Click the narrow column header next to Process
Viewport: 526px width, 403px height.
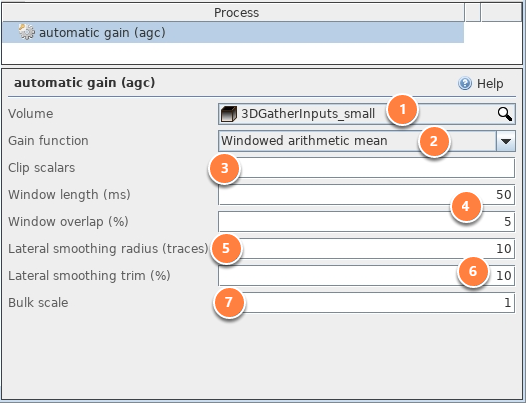coord(473,13)
